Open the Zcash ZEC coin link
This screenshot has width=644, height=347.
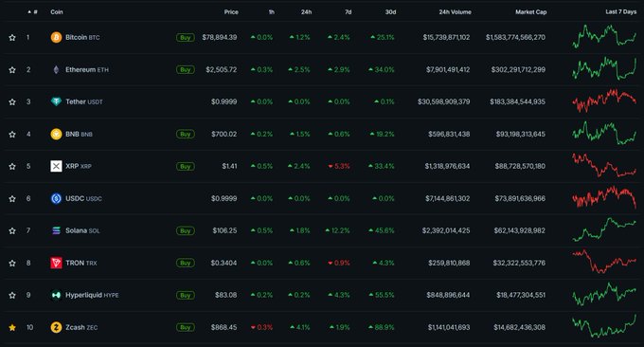(x=81, y=327)
